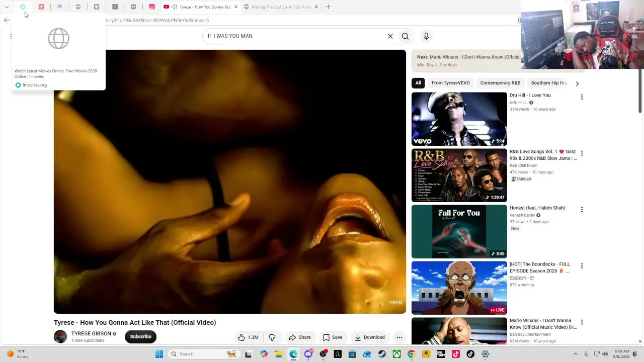Click the magnifier search button
Screen dimensions: 644x362
[405, 36]
